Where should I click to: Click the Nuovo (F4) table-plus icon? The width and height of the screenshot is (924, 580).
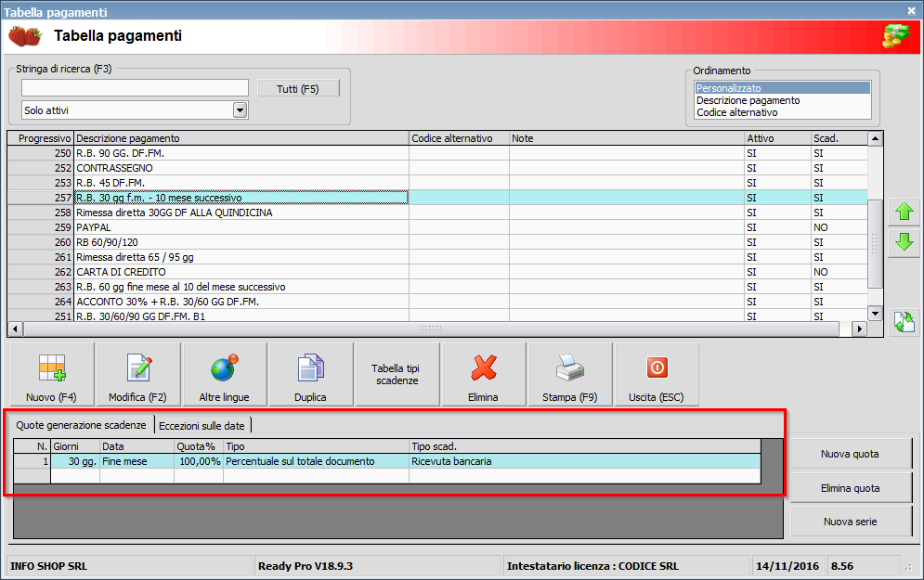(52, 367)
